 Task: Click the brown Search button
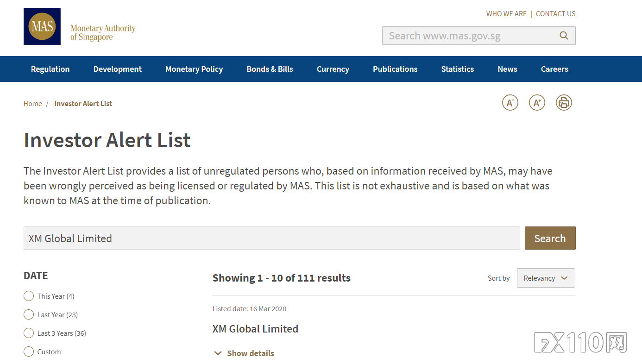550,238
